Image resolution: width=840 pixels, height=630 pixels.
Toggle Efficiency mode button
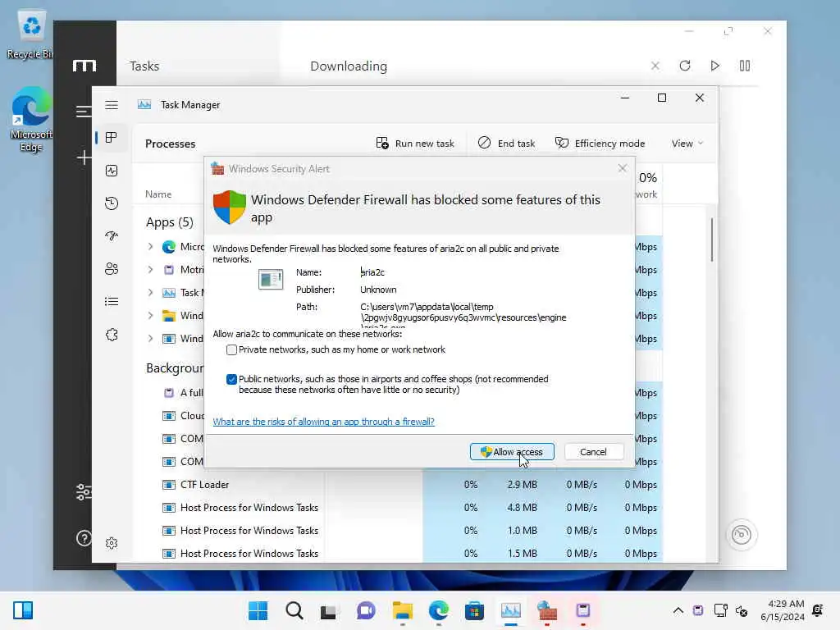point(600,144)
